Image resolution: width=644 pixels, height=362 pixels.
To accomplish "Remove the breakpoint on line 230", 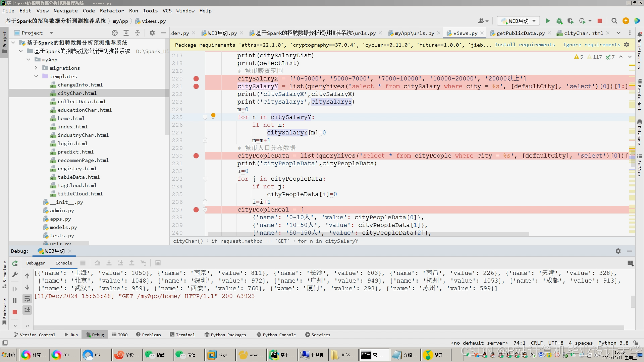I will point(196,156).
